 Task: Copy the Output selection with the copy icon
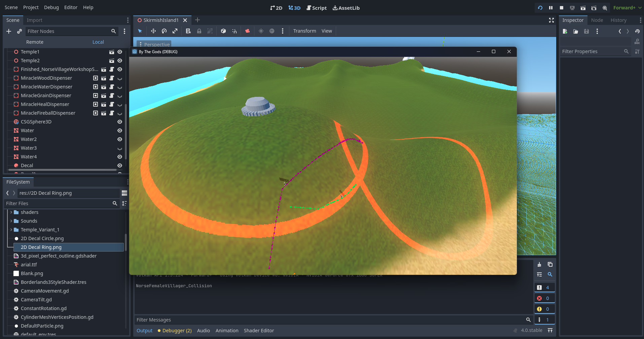(x=550, y=264)
